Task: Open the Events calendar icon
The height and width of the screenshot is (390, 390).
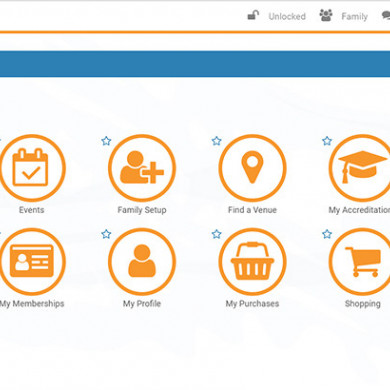Action: point(32,168)
